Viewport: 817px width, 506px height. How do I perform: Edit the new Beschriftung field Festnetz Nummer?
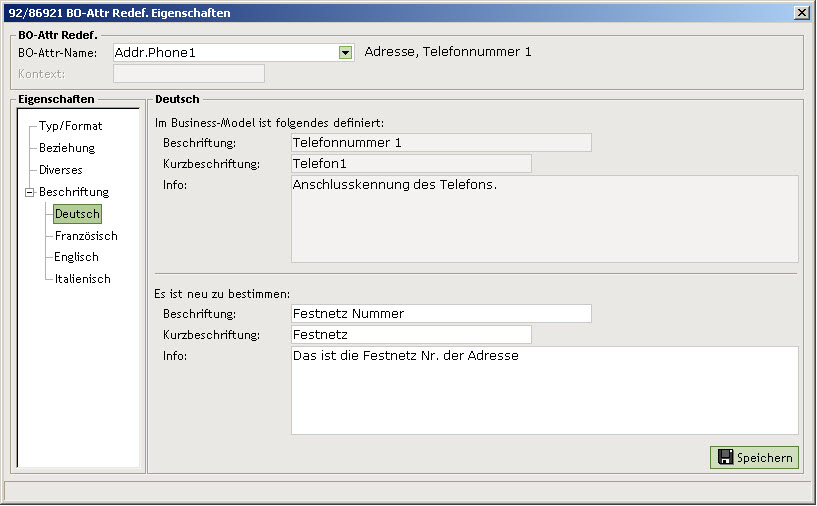pyautogui.click(x=441, y=314)
